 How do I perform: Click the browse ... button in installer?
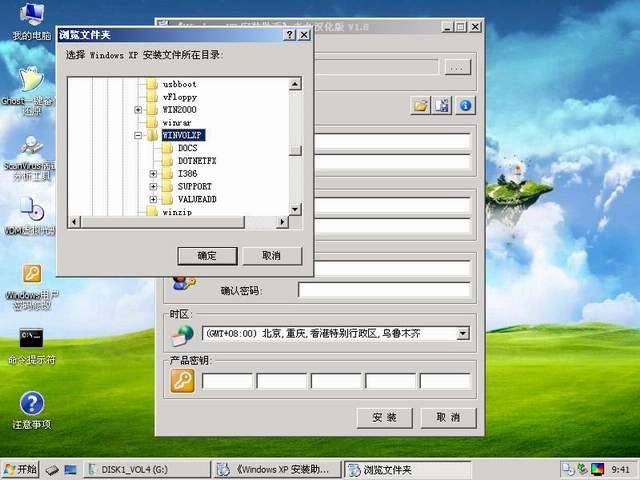click(457, 67)
